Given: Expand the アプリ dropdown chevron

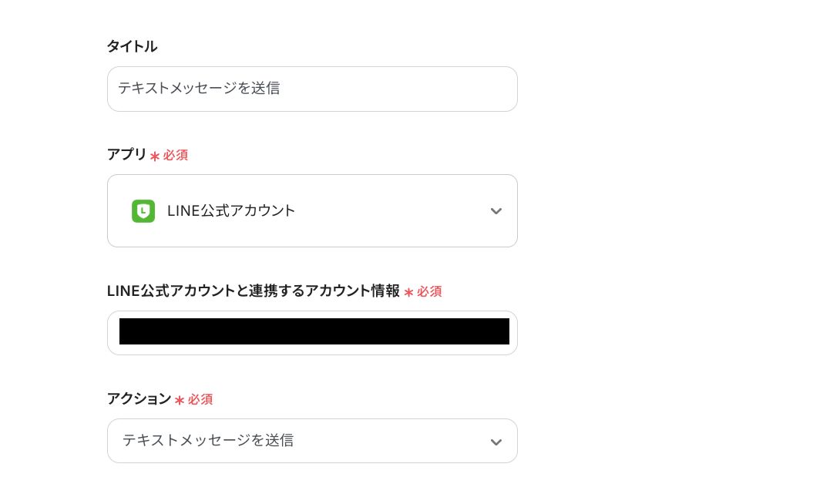Looking at the screenshot, I should click(x=496, y=210).
